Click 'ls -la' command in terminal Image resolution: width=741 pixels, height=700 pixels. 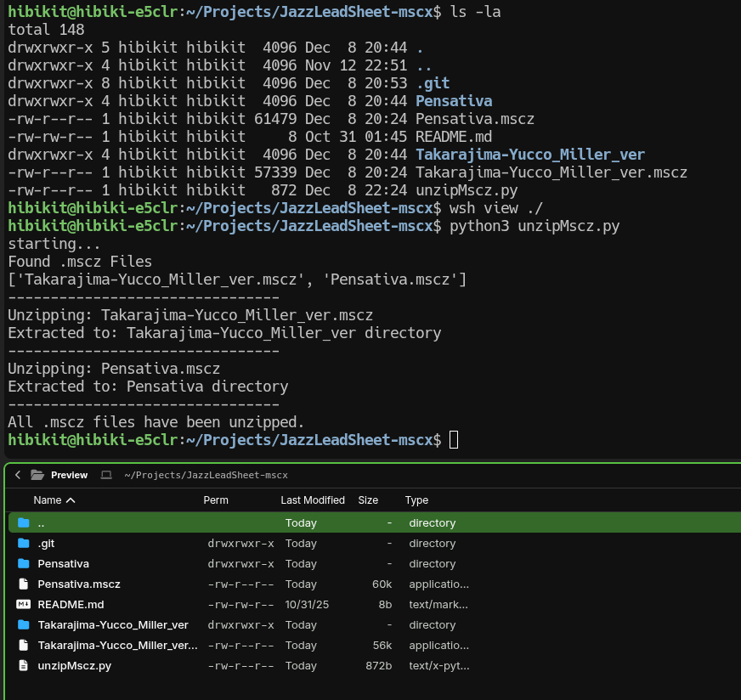point(475,11)
